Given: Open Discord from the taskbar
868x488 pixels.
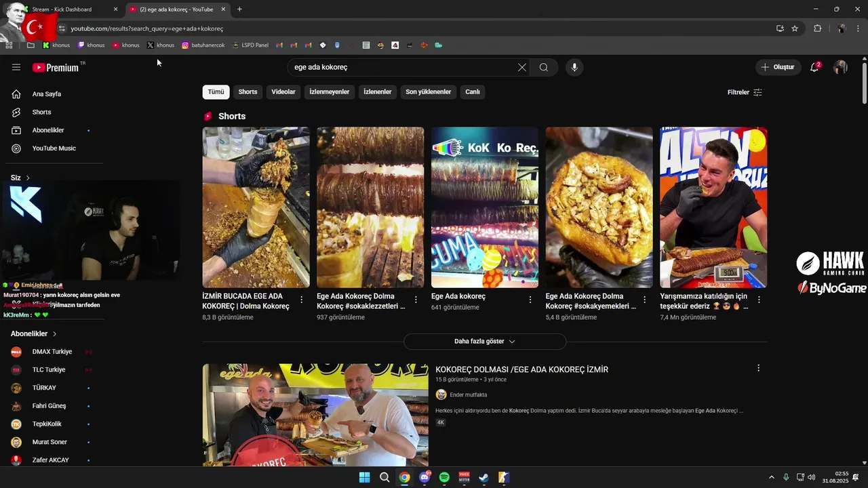Looking at the screenshot, I should tap(425, 477).
